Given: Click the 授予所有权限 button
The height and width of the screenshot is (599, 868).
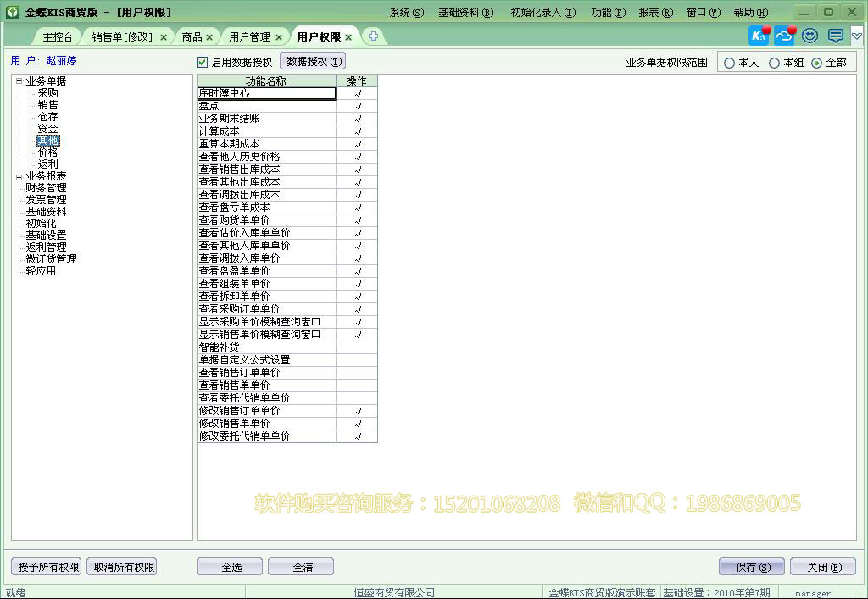Looking at the screenshot, I should pyautogui.click(x=47, y=567).
